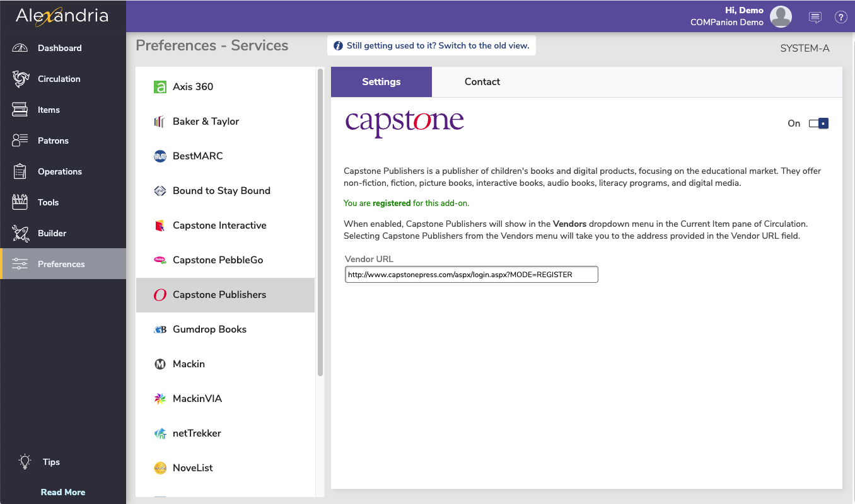This screenshot has width=855, height=504.
Task: Open help via the question mark icon
Action: click(x=841, y=17)
